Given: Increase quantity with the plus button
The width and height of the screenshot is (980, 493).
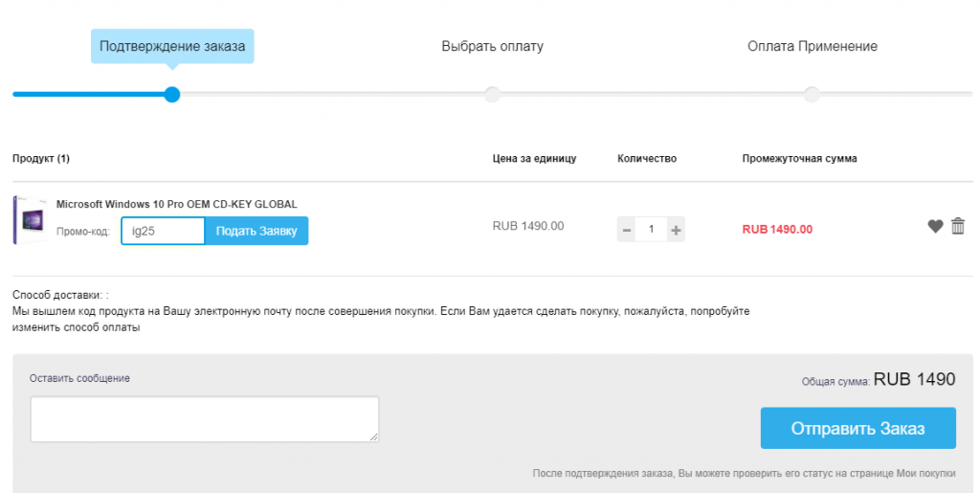Looking at the screenshot, I should point(676,230).
